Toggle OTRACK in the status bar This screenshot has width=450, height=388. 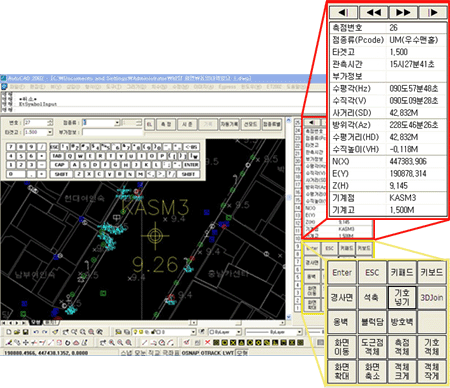coord(211,353)
